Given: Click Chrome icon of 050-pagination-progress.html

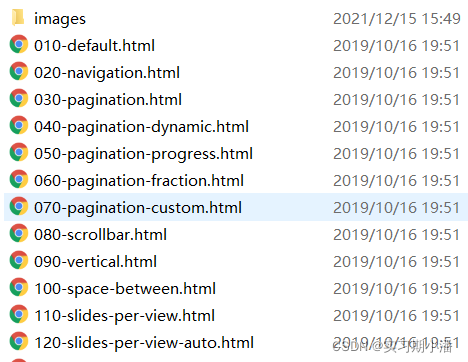Looking at the screenshot, I should [x=19, y=152].
